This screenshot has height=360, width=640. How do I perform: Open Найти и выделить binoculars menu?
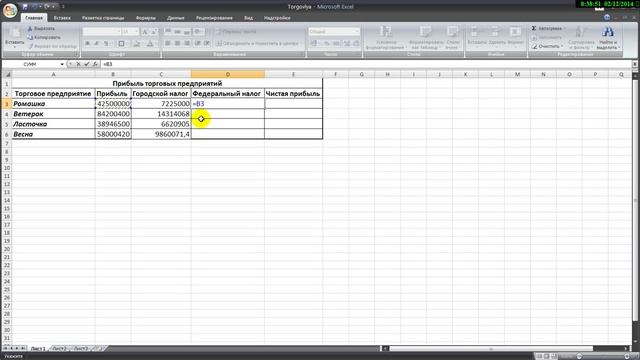point(607,38)
